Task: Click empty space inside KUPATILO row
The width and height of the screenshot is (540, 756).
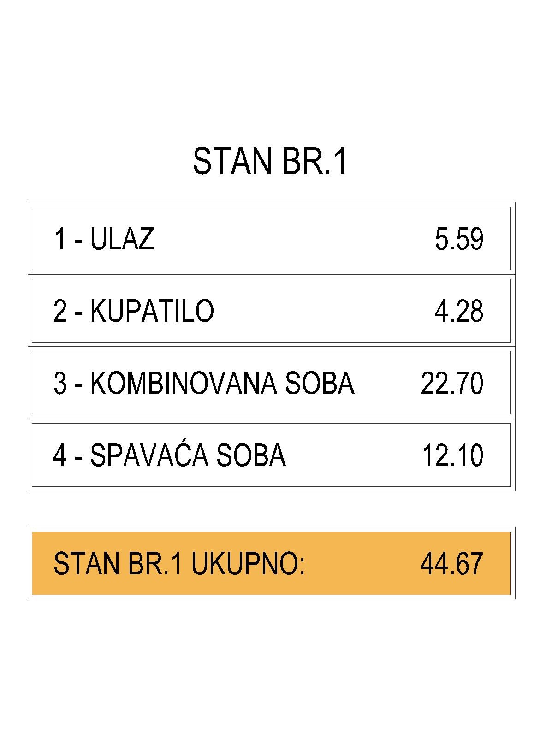Action: coord(323,311)
